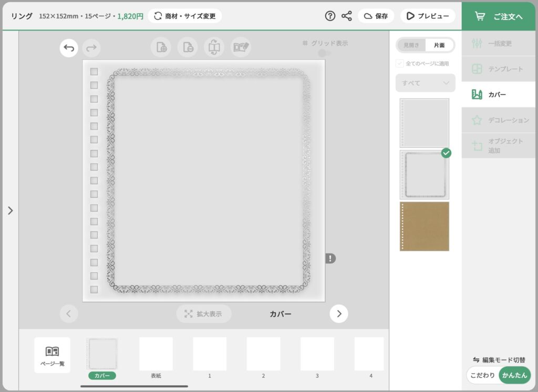The height and width of the screenshot is (392, 538).
Task: Open the すべて filter dropdown
Action: 425,83
